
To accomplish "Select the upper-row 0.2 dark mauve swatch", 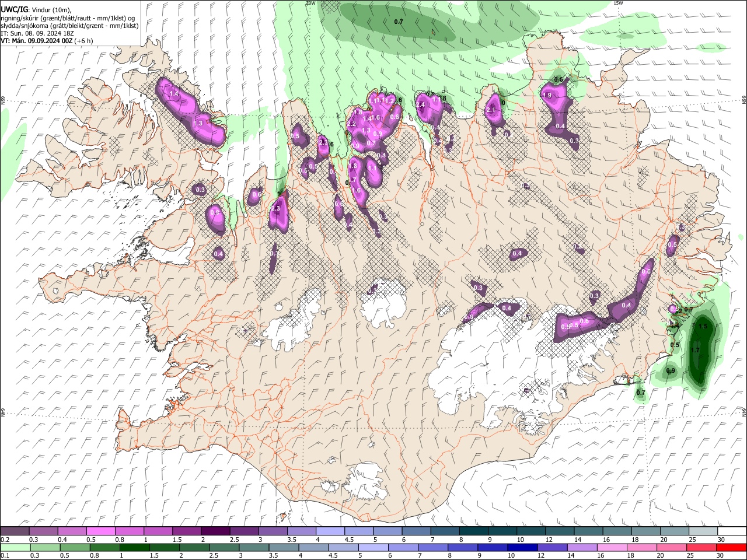I will [14, 531].
